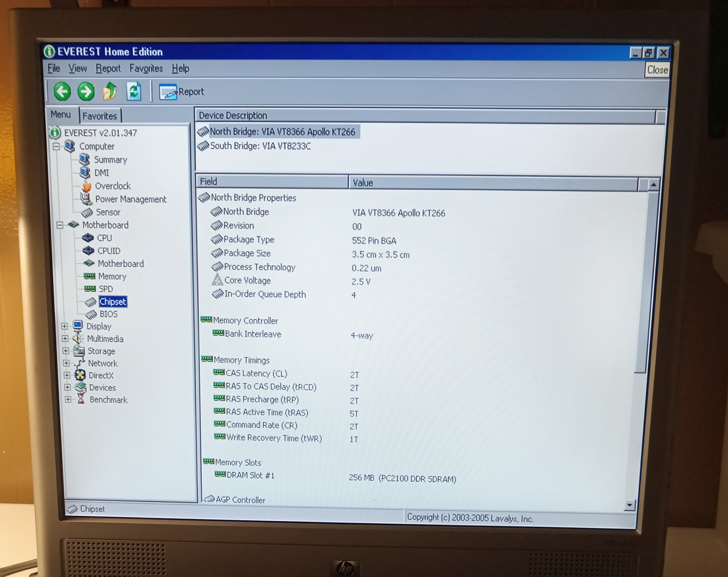Image resolution: width=728 pixels, height=577 pixels.
Task: Click the green Forward arrow icon
Action: pos(86,92)
